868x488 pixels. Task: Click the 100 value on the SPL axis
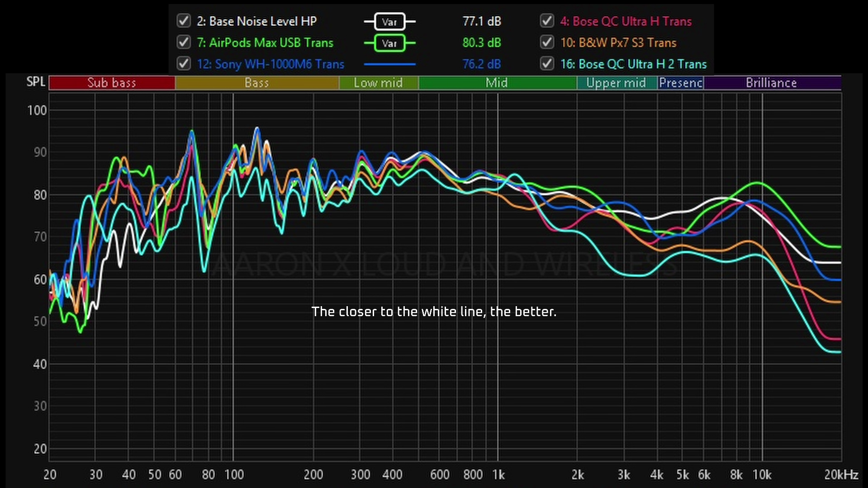(37, 110)
